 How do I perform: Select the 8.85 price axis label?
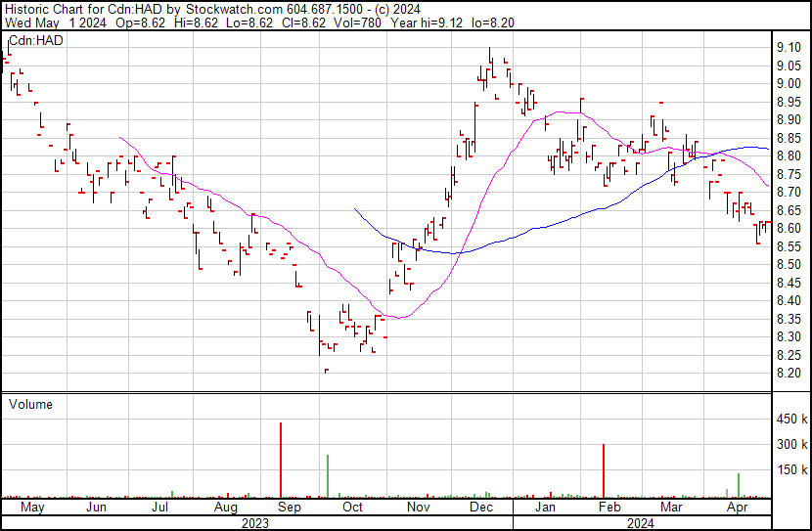[789, 138]
